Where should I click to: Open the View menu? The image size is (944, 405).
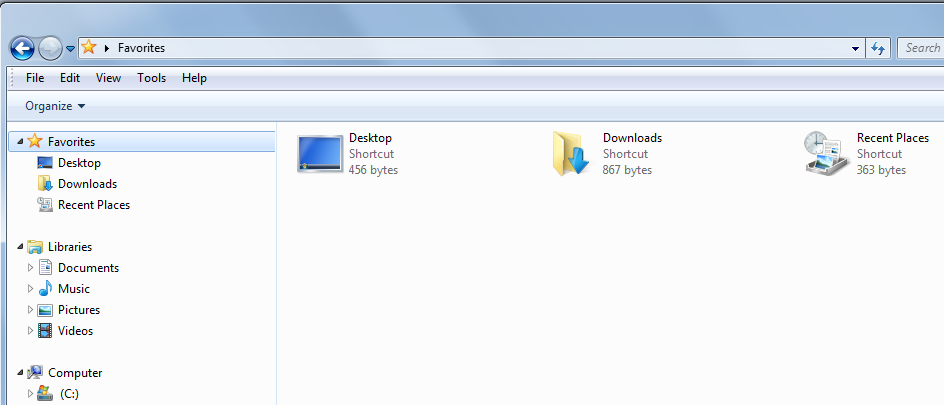108,78
